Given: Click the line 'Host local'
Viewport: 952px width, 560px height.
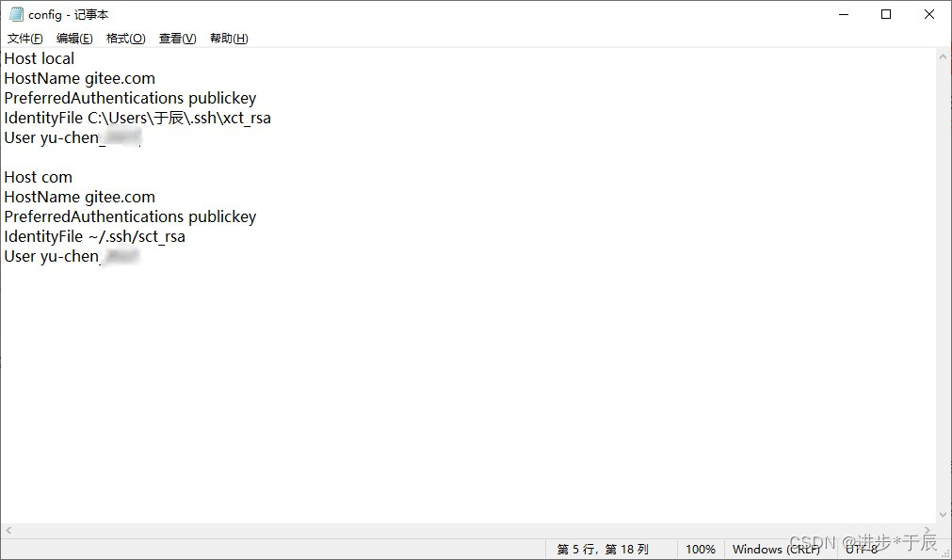Looking at the screenshot, I should [x=40, y=59].
